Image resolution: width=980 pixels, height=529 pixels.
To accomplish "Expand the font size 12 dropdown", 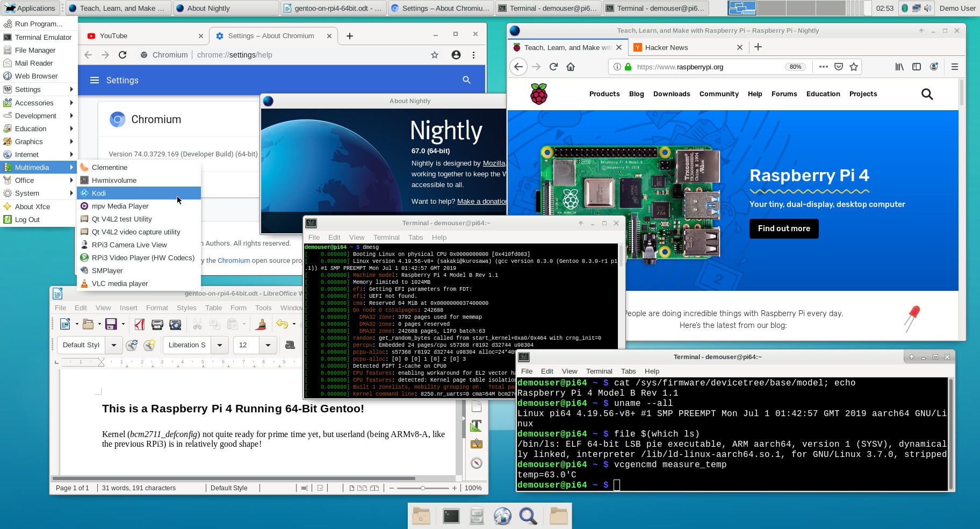I will click(x=268, y=345).
